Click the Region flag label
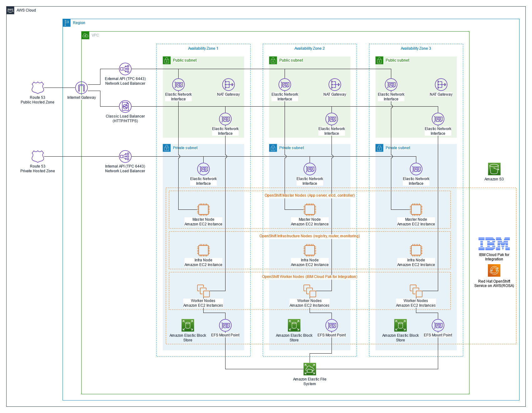532x413 pixels. [67, 23]
